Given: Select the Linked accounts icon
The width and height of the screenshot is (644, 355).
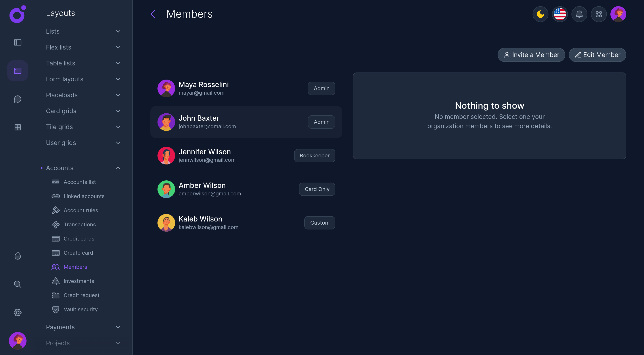Looking at the screenshot, I should (x=56, y=196).
